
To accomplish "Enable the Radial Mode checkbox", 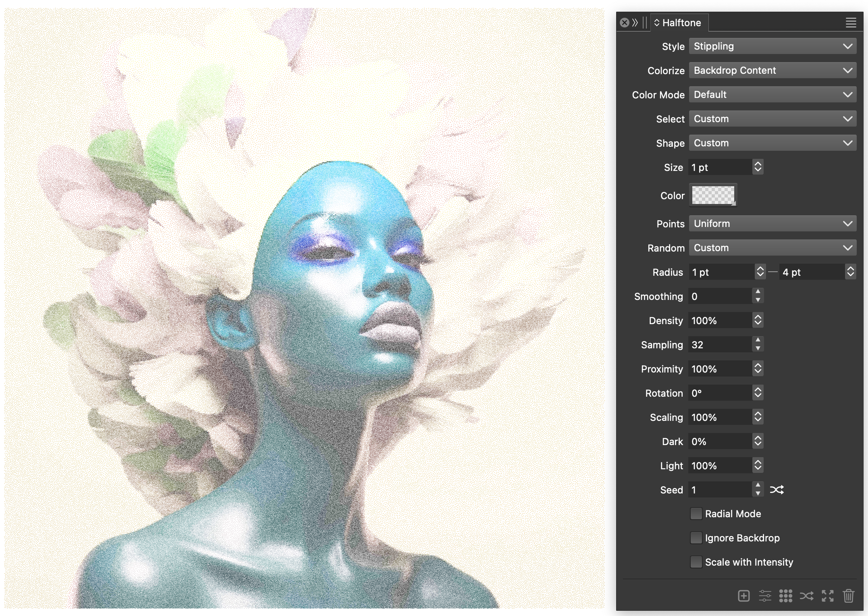I will (696, 514).
